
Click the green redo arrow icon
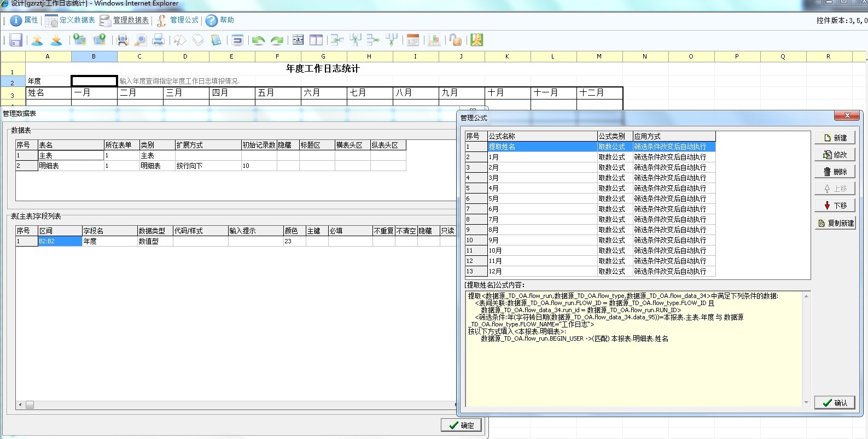tap(277, 40)
